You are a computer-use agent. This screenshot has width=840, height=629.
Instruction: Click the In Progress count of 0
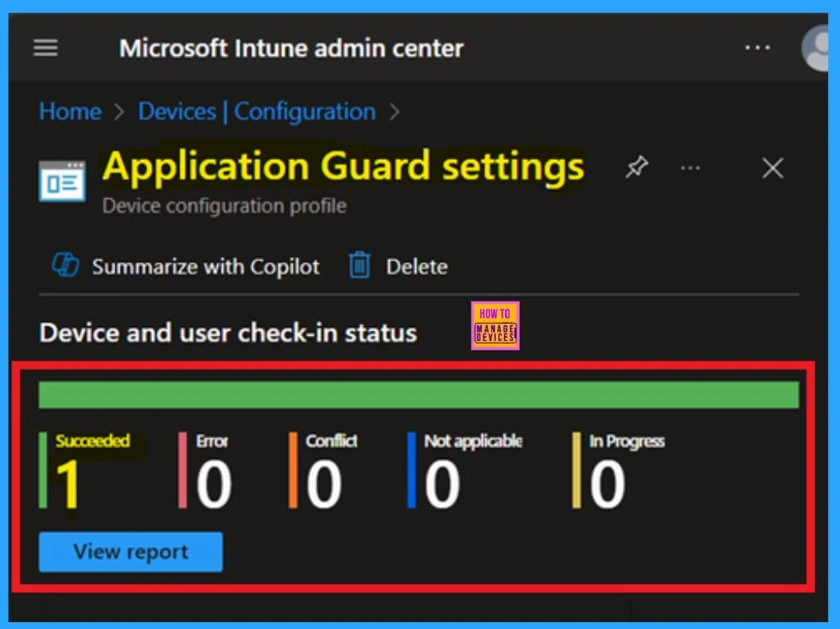tap(607, 485)
